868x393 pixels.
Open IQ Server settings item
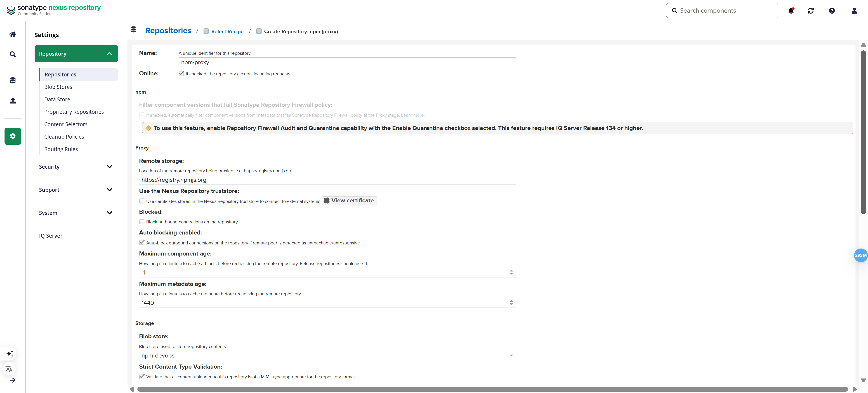tap(51, 236)
